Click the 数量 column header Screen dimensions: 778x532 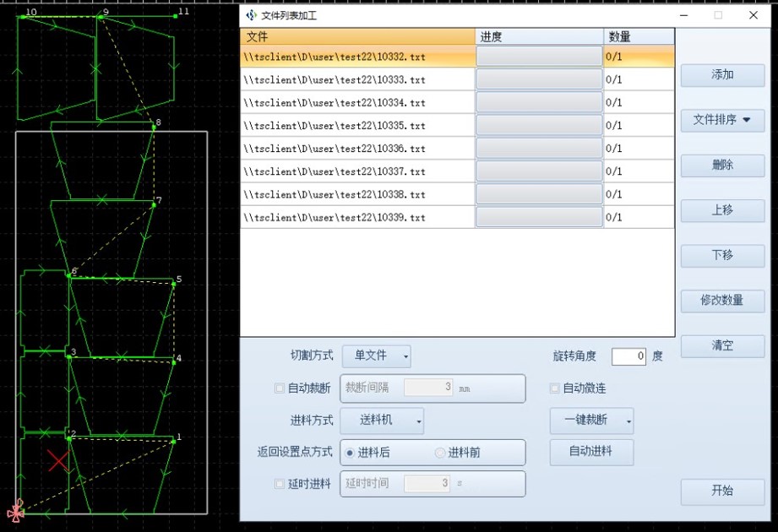pos(639,36)
